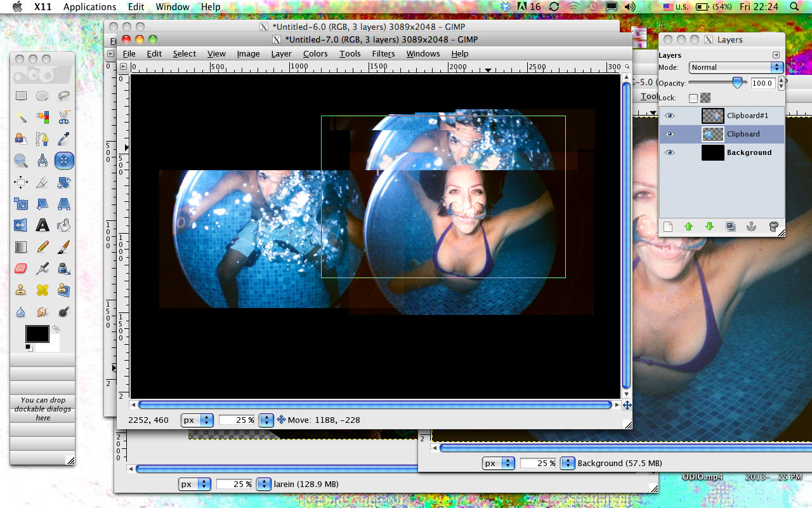812x508 pixels.
Task: Hide the Clipboard#1 layer eye icon
Action: coord(669,116)
